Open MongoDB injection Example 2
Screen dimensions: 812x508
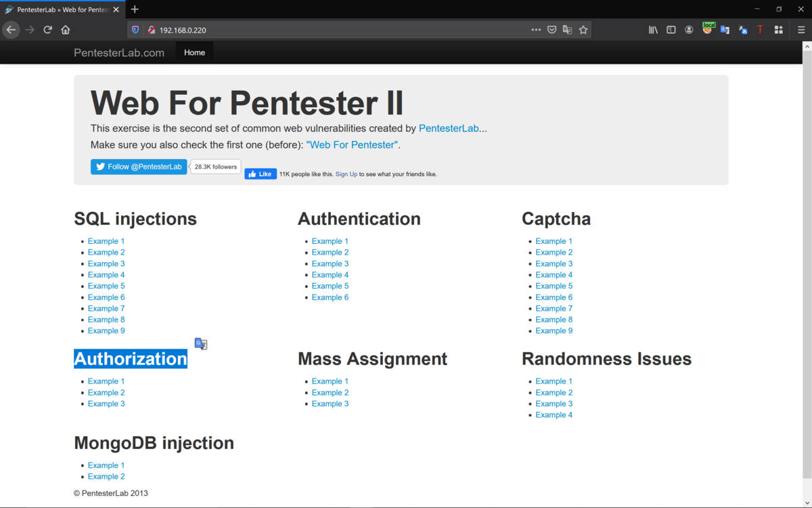106,476
